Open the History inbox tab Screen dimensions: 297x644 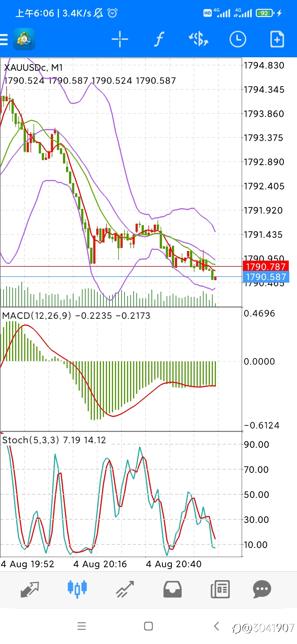click(172, 589)
